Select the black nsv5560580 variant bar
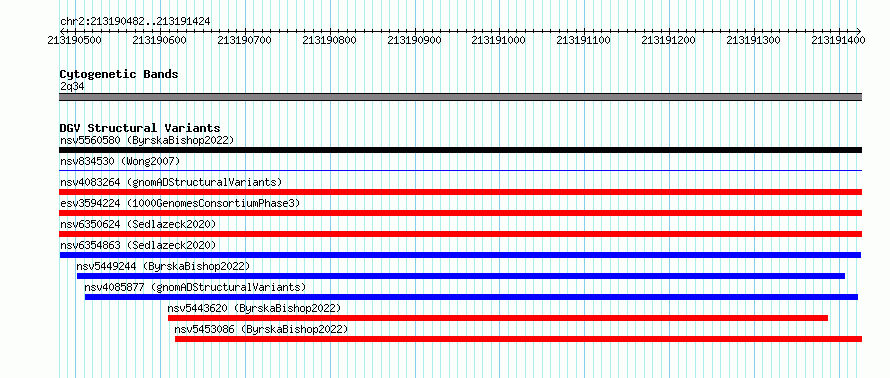This screenshot has height=378, width=890. coord(460,150)
